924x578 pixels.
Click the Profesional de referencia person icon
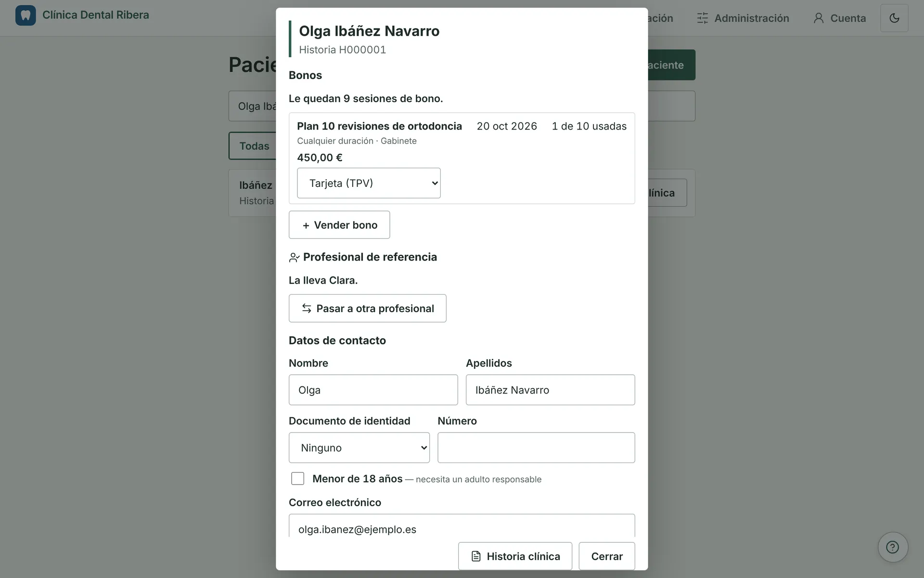coord(294,258)
